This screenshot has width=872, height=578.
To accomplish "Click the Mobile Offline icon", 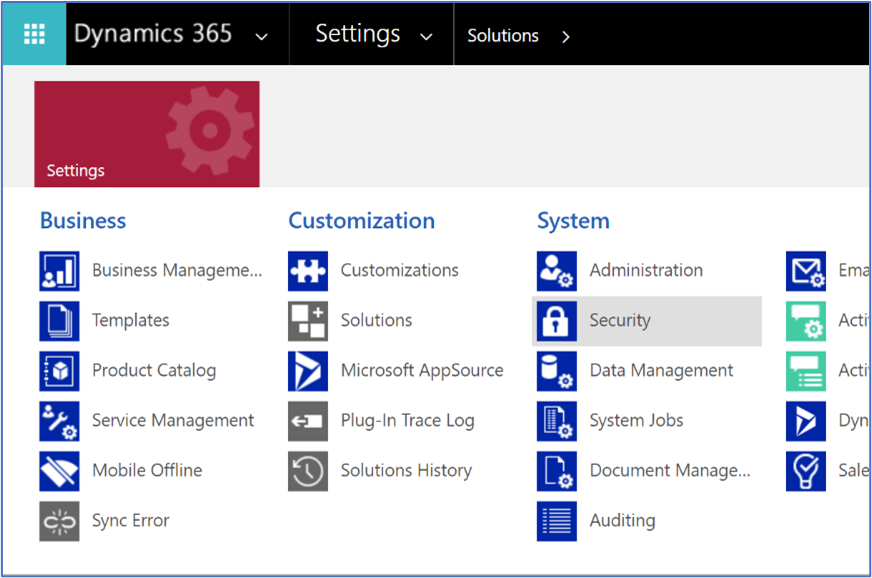I will coord(59,471).
